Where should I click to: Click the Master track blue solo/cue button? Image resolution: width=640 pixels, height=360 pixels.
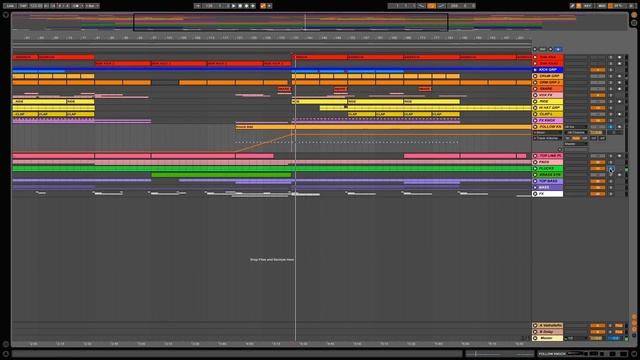[614, 338]
